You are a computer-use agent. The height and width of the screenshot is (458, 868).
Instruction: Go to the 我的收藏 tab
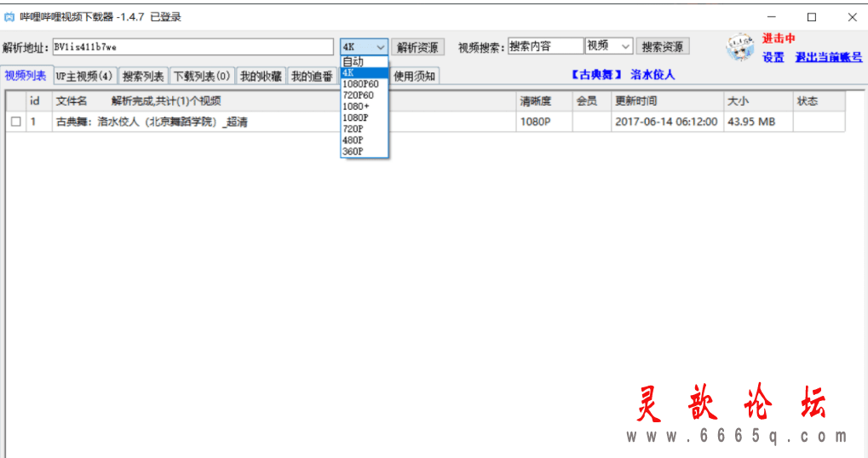pyautogui.click(x=261, y=77)
